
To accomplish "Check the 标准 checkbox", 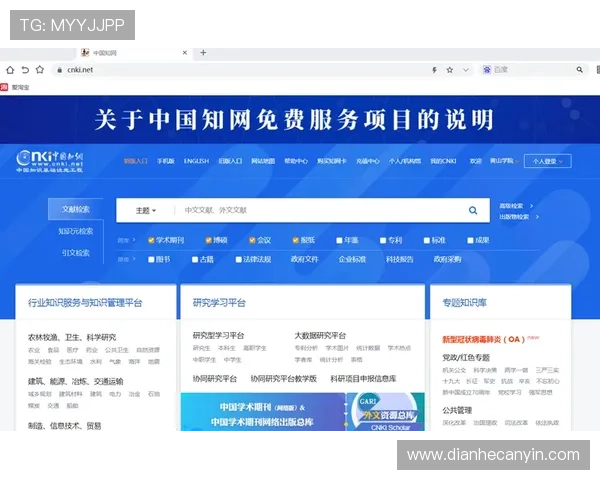I will coord(427,240).
